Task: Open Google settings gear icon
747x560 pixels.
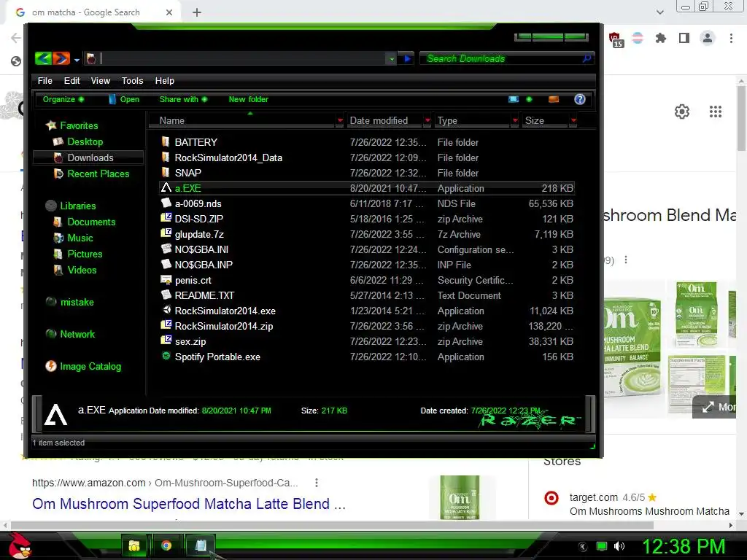Action: click(682, 112)
